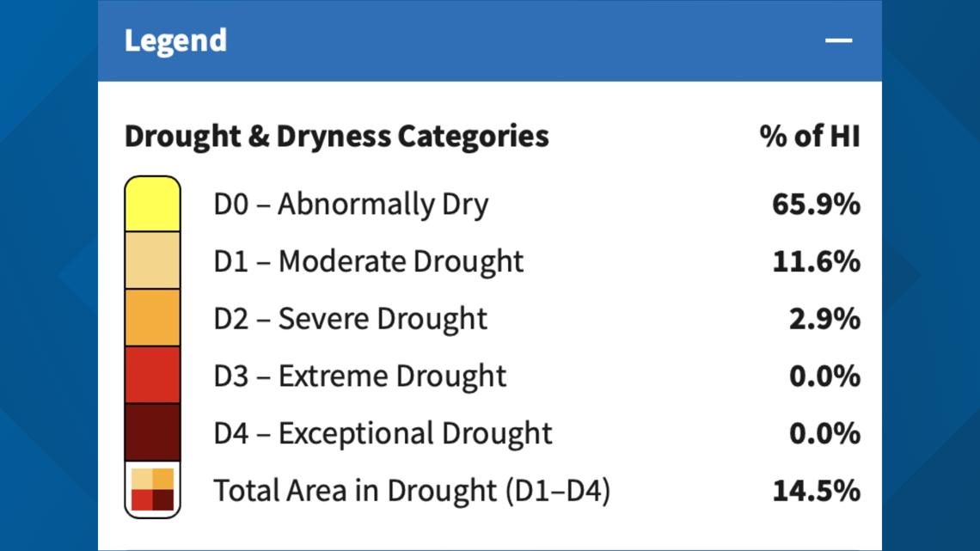Select the D2 – Severe Drought label

(x=350, y=319)
